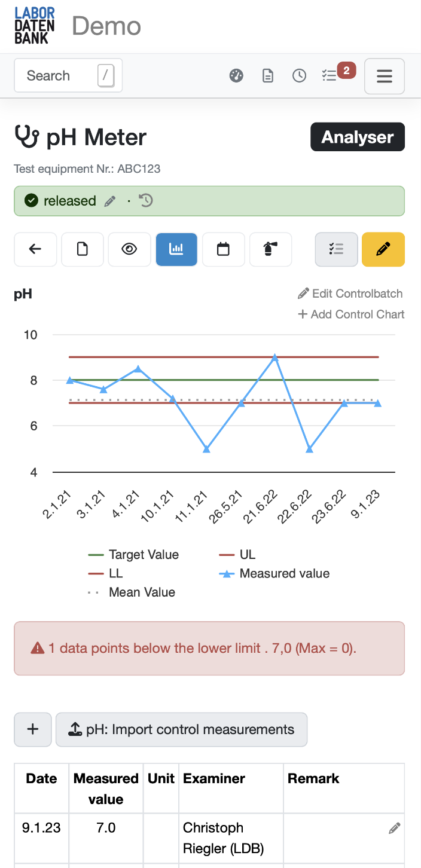Click the document icon in the top bar
Image resolution: width=421 pixels, height=868 pixels.
click(268, 76)
